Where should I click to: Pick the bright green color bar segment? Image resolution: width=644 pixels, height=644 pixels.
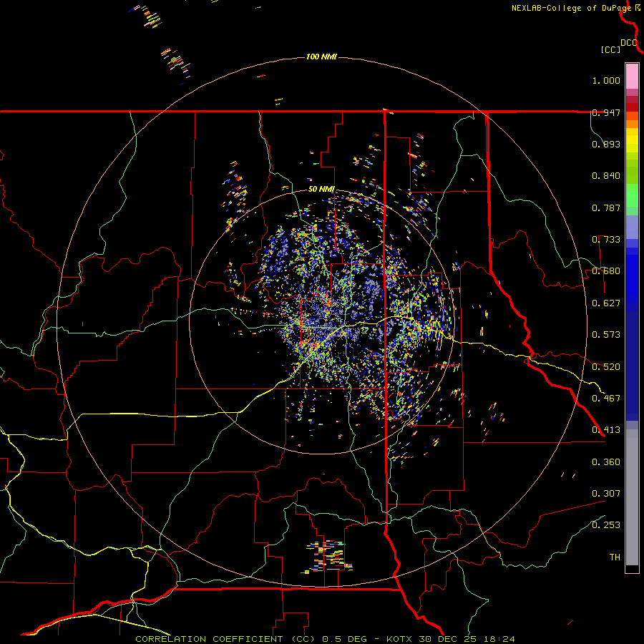(x=632, y=195)
